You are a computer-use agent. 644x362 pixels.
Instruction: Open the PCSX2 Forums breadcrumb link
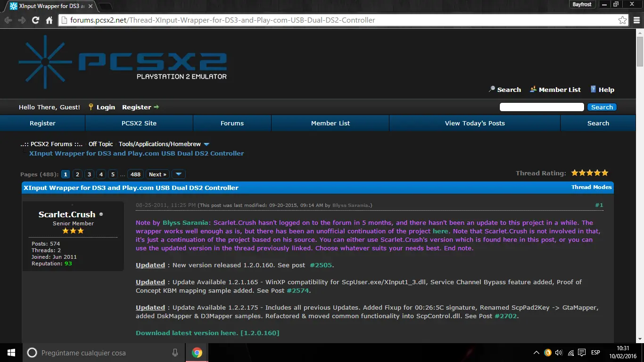click(x=51, y=144)
